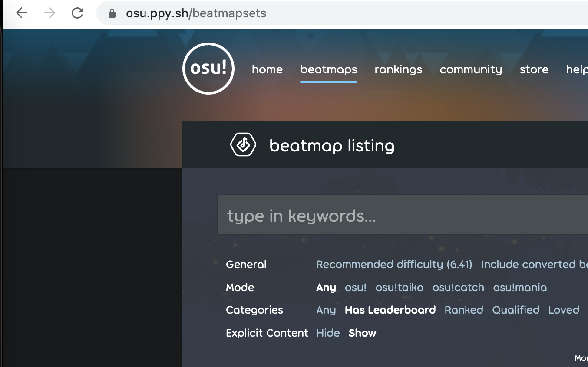Open the Recommended difficulty setting
The image size is (588, 367).
394,264
